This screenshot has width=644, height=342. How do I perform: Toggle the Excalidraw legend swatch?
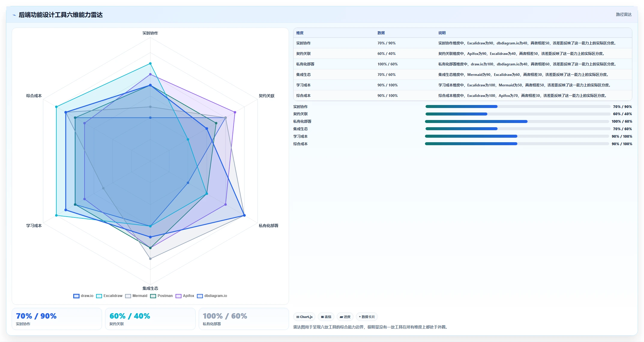pos(99,296)
